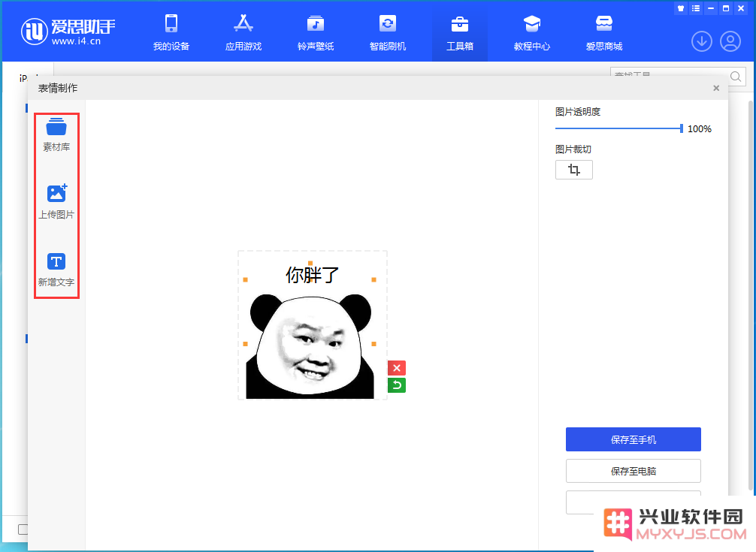Select the 你胖了 text on canvas
The image size is (756, 552).
pos(312,275)
